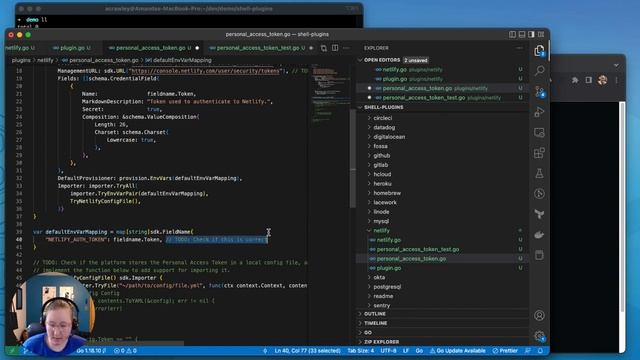This screenshot has width=640, height=360.
Task: Click the errors and warnings count
Action: pos(125,351)
